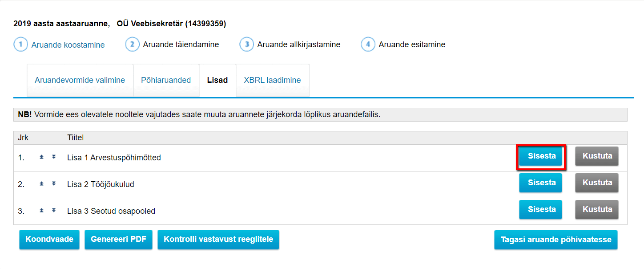644x269 pixels.
Task: Click Kontrolli vastavust reeglitele button
Action: click(218, 240)
